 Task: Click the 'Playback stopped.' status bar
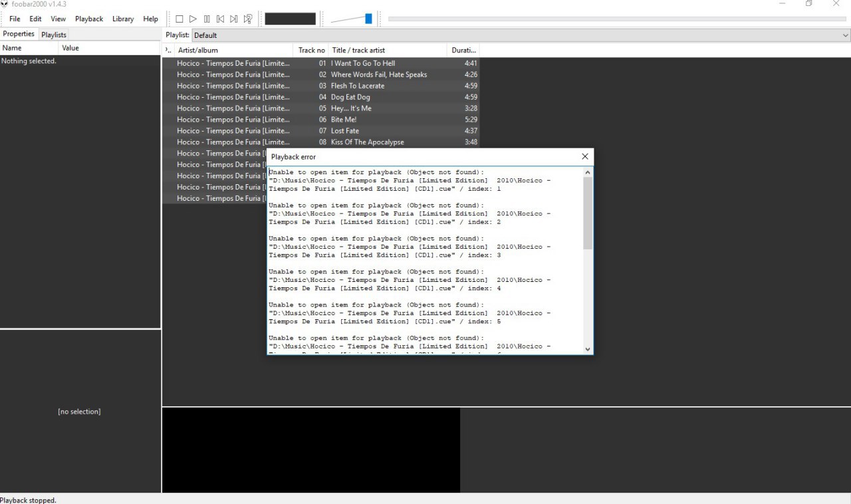pos(28,500)
